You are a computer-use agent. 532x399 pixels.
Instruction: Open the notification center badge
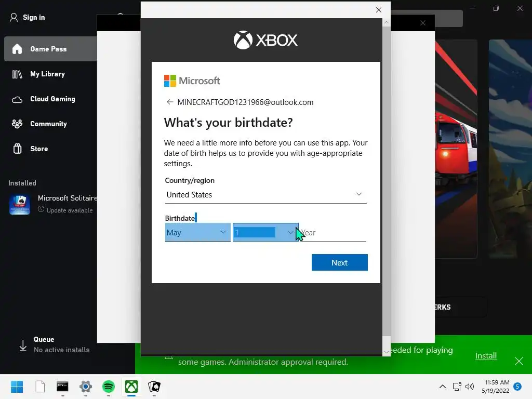tap(517, 387)
